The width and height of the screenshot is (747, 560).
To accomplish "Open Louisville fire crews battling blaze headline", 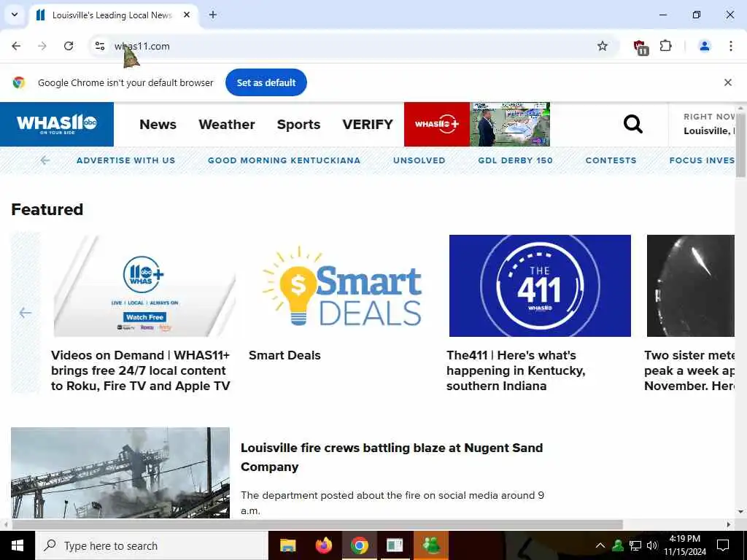I will (x=392, y=457).
